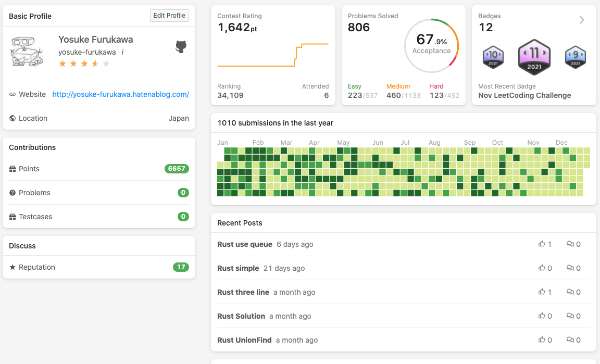This screenshot has height=364, width=600.
Task: Open the Rust UnionFind post
Action: coord(244,340)
